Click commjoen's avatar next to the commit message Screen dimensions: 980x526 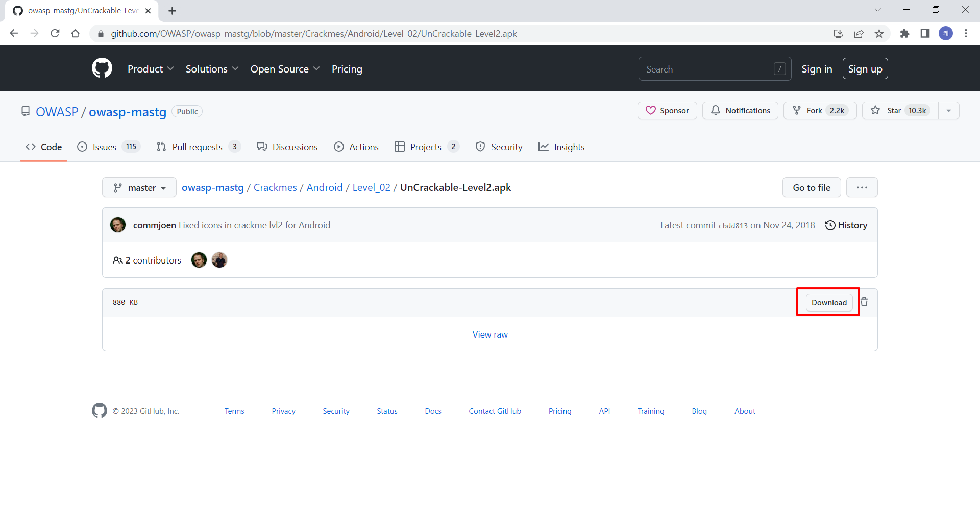(118, 225)
